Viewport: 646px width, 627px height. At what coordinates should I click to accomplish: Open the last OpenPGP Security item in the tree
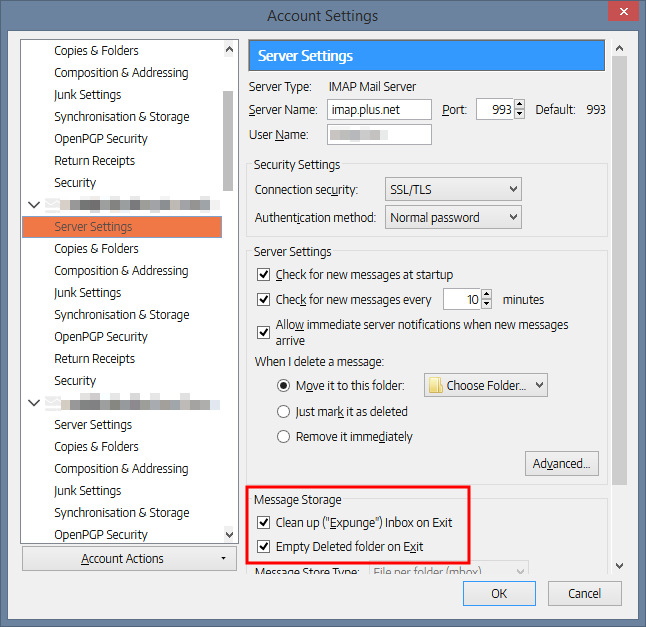pos(101,535)
